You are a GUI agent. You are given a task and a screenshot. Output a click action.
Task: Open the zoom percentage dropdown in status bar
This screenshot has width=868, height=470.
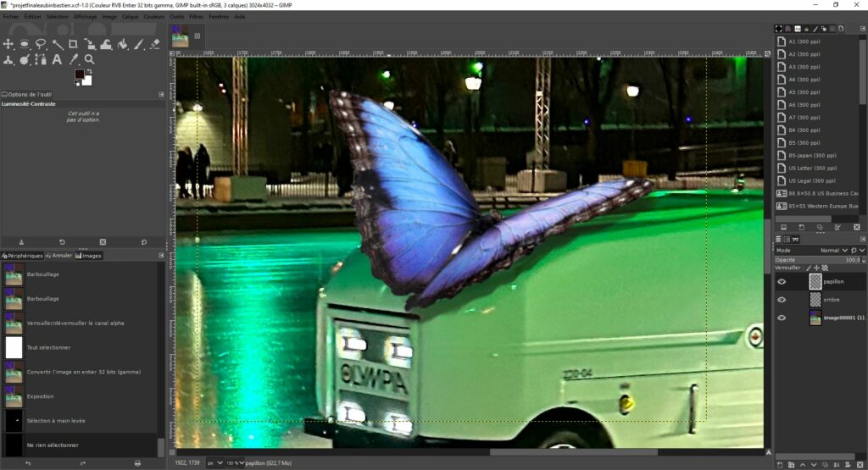(x=234, y=463)
